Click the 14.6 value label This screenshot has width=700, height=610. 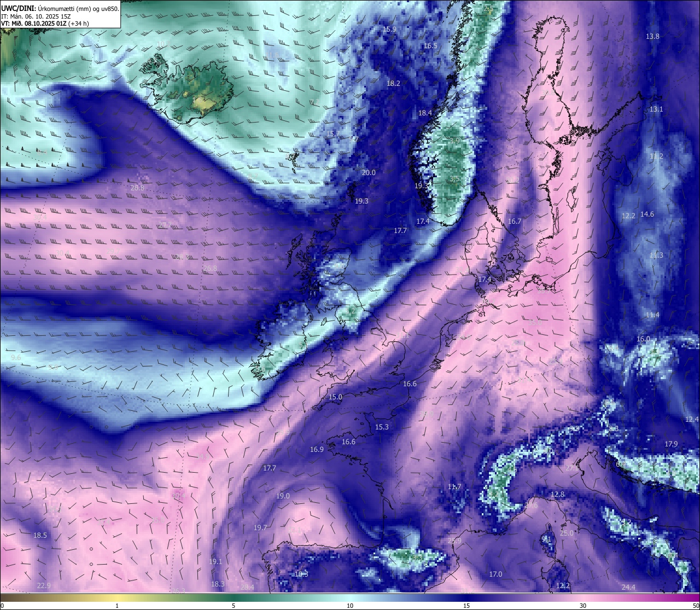[647, 214]
